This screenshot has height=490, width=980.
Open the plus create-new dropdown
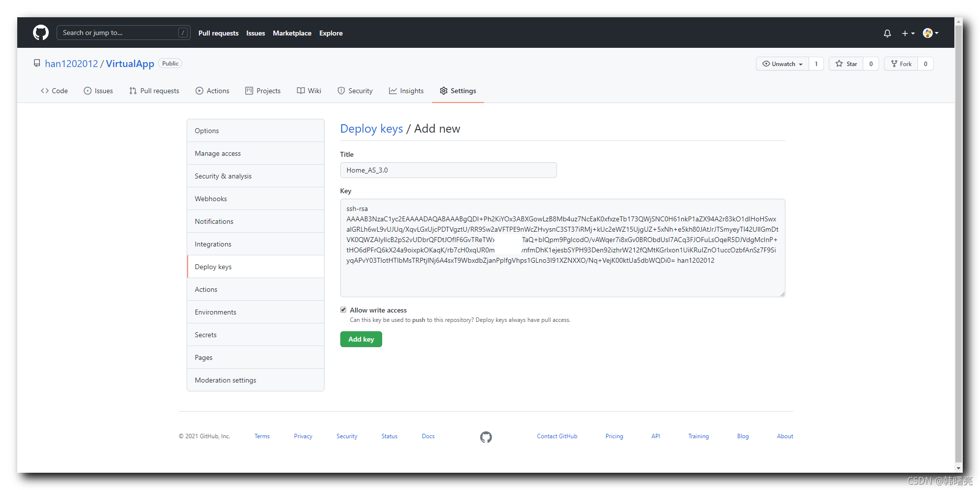(x=908, y=34)
